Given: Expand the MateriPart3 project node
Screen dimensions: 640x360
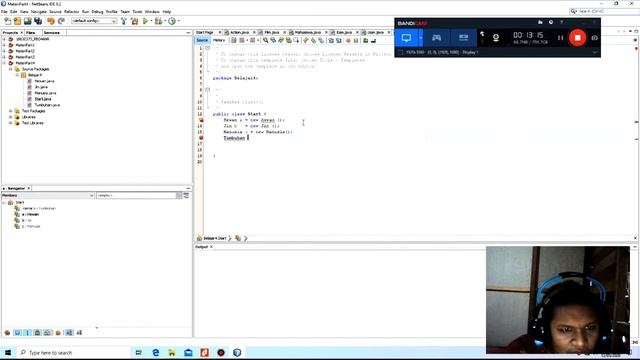Looking at the screenshot, I should pos(4,57).
